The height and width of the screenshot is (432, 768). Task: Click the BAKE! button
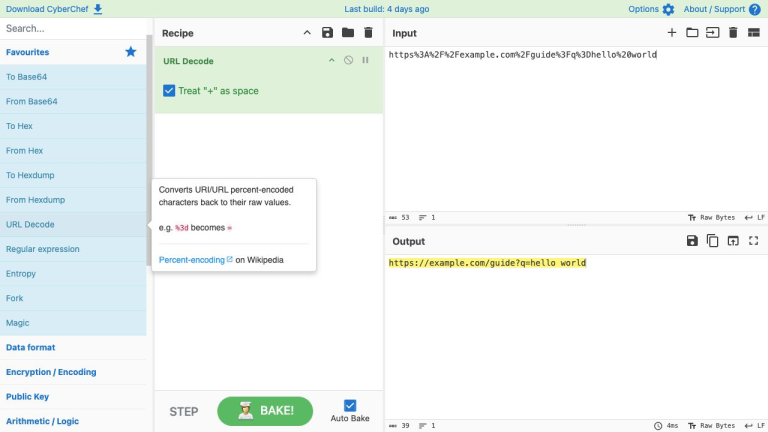pos(265,410)
